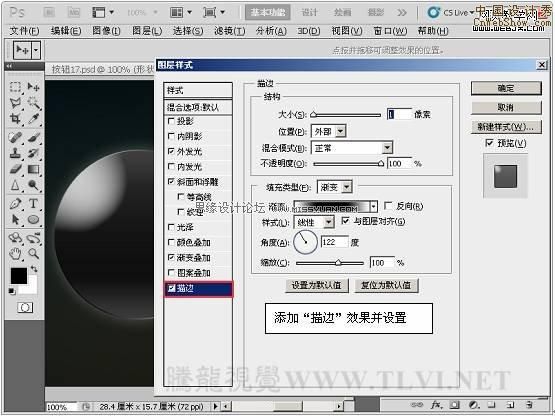
Task: Open the 窗口 Window menu
Action: coord(390,31)
